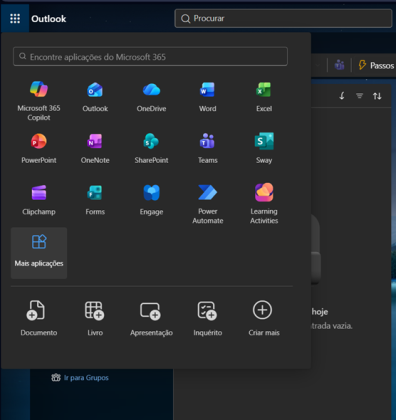This screenshot has width=396, height=420.
Task: Open the filter icon in message list
Action: [x=359, y=96]
